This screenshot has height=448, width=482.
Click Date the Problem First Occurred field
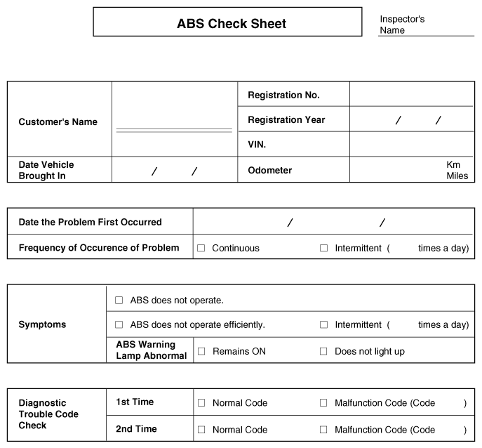pos(333,221)
